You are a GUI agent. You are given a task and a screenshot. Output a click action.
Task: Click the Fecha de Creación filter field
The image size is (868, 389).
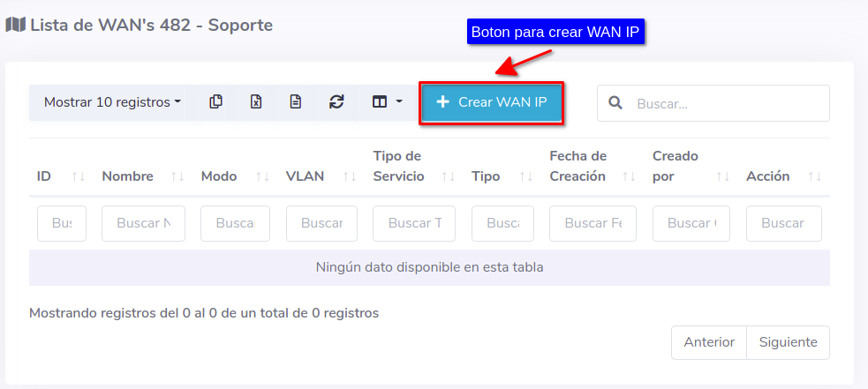[x=593, y=224]
